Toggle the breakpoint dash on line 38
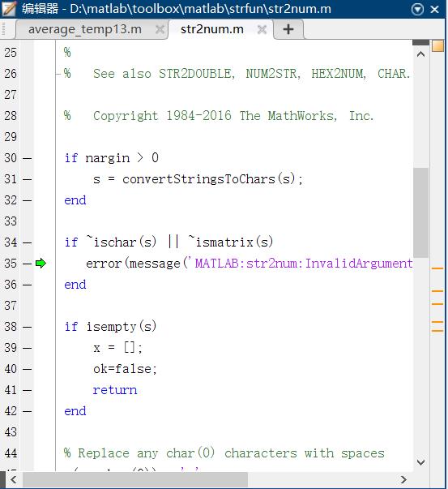Viewport: 448px width, 489px height. pos(27,327)
